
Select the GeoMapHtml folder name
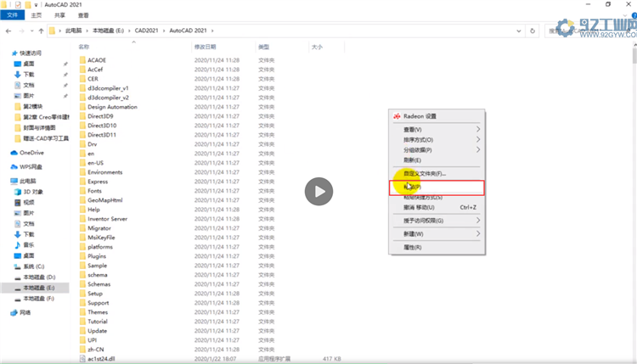tap(104, 200)
